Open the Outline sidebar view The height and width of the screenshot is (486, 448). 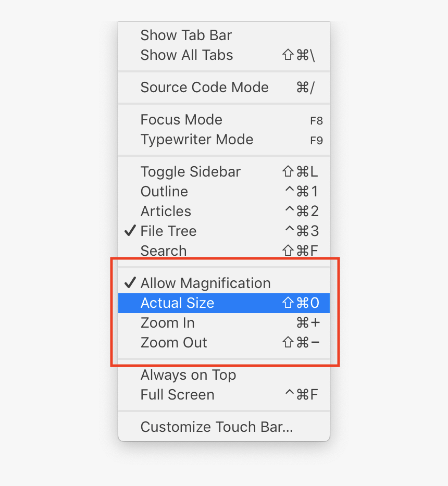click(x=164, y=192)
